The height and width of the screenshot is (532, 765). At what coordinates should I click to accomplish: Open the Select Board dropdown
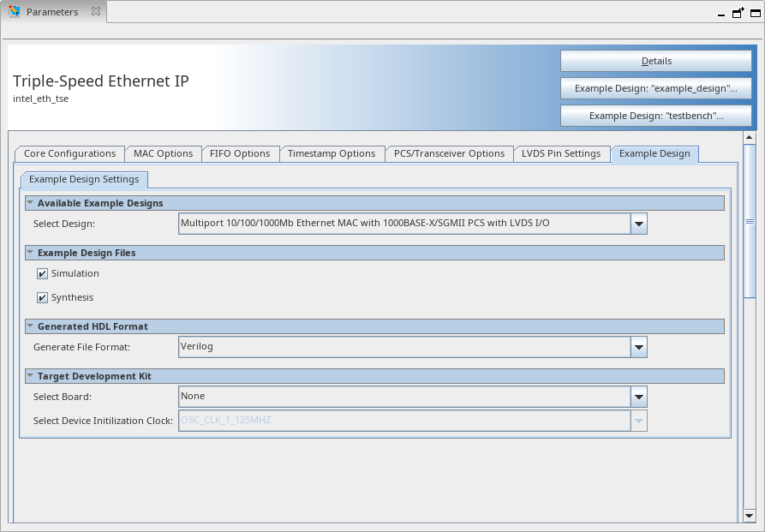coord(638,397)
